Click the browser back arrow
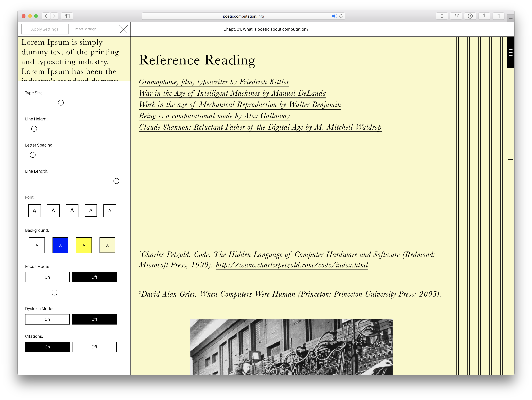 (x=46, y=16)
